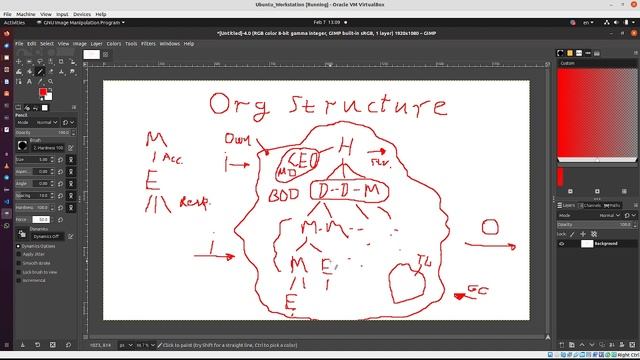Click the Force input field
Screen dimensions: 640x360
(41, 220)
